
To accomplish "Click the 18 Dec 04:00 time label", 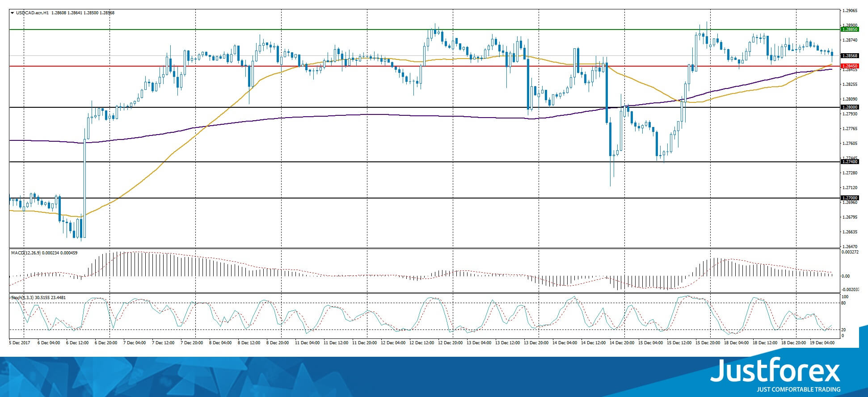I will (736, 343).
